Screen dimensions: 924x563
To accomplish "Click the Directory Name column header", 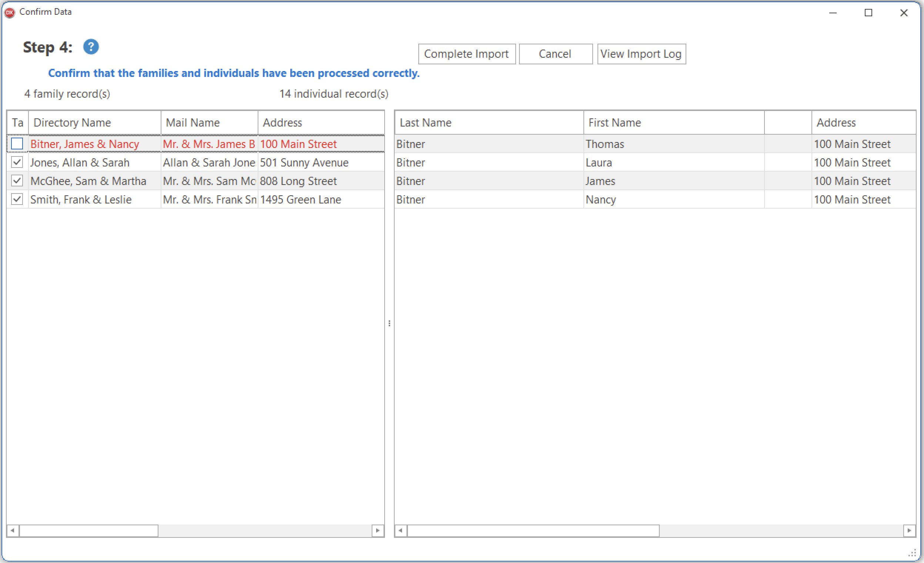I will pos(71,122).
